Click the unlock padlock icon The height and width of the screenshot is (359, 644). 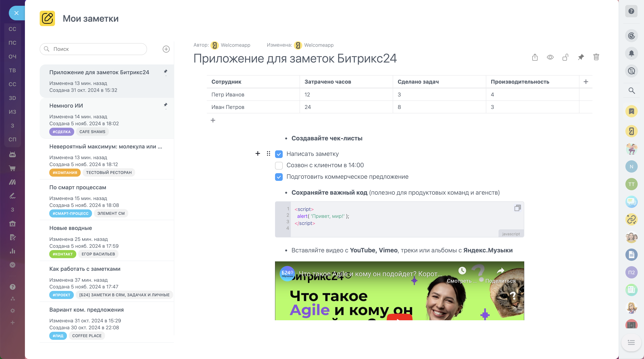[565, 57]
